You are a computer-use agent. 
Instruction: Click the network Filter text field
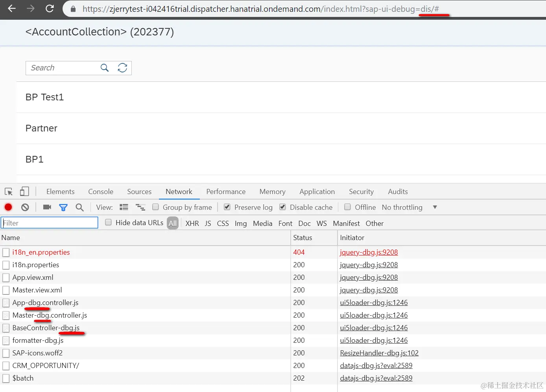point(50,223)
